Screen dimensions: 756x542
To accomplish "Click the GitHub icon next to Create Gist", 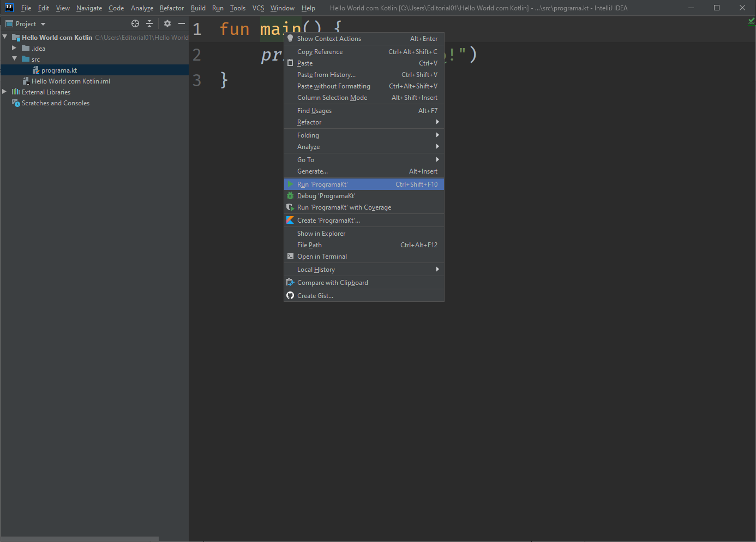I will (291, 296).
